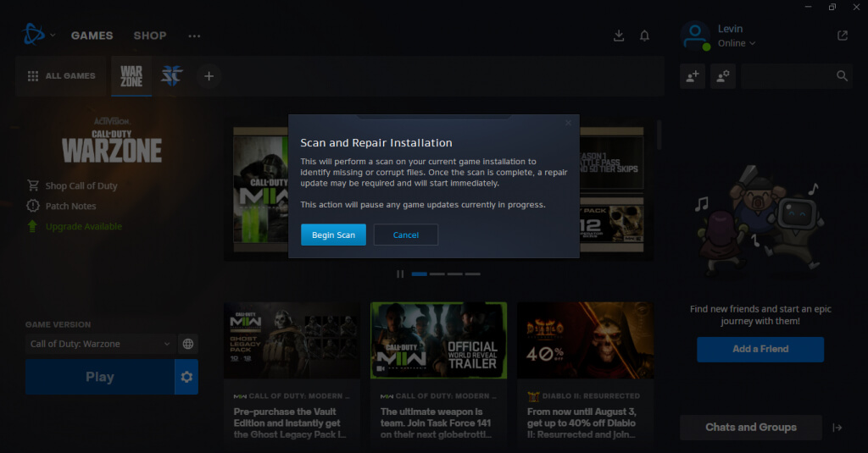Click the Play button
868x453 pixels.
tap(100, 378)
